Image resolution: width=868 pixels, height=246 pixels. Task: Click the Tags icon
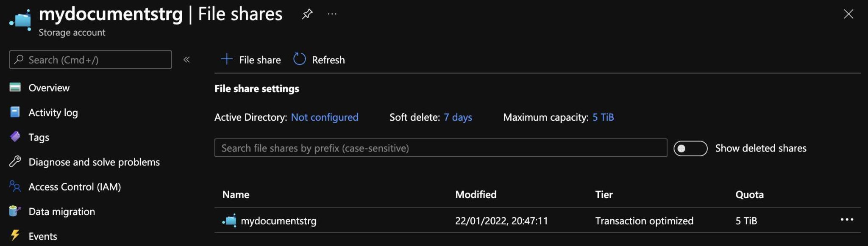click(x=15, y=137)
